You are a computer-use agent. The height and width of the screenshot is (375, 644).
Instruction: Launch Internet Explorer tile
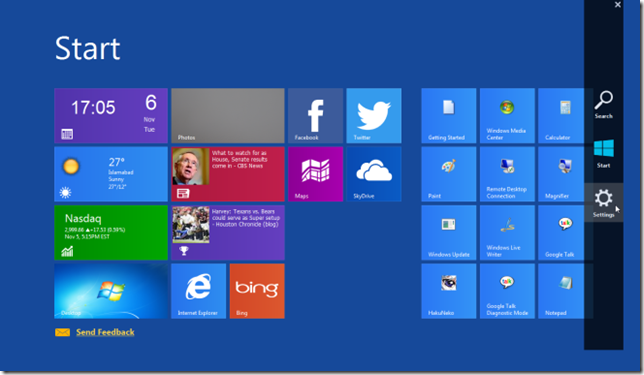tap(198, 291)
